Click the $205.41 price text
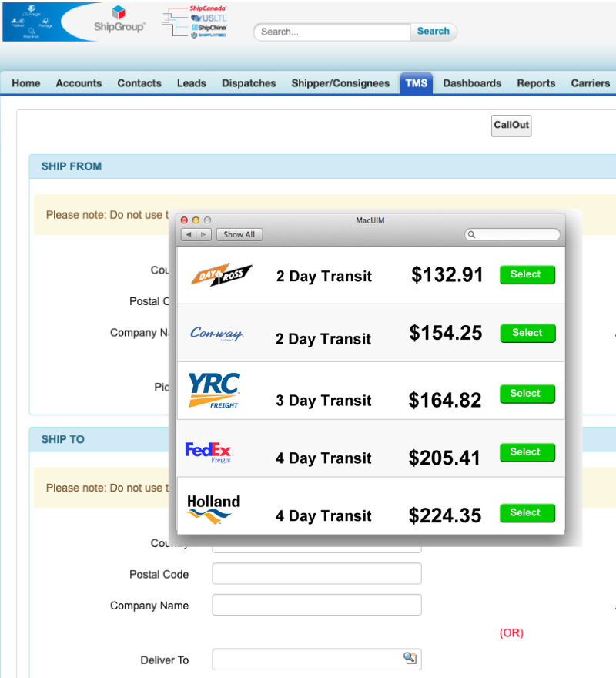The width and height of the screenshot is (616, 678). pos(444,458)
